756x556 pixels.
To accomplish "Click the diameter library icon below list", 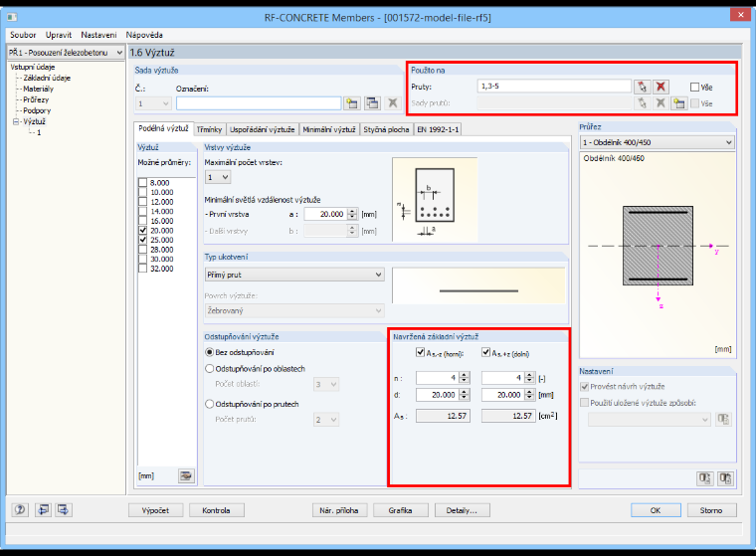I will point(186,476).
